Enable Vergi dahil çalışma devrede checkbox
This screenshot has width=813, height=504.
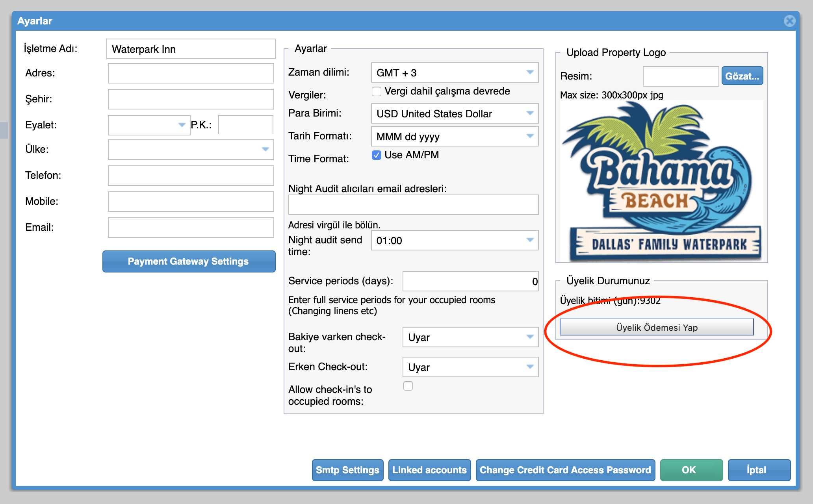tap(377, 91)
